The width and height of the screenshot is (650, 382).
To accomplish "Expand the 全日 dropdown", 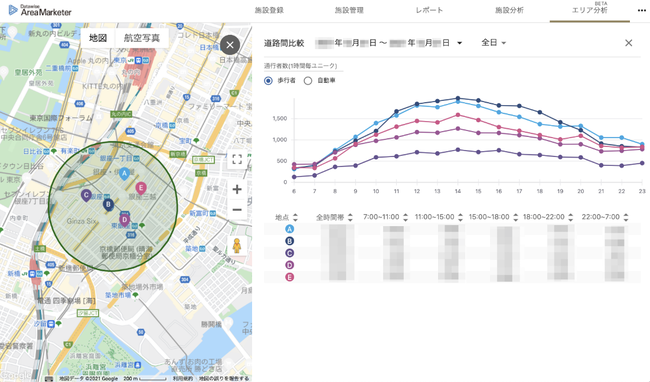I will pos(493,43).
